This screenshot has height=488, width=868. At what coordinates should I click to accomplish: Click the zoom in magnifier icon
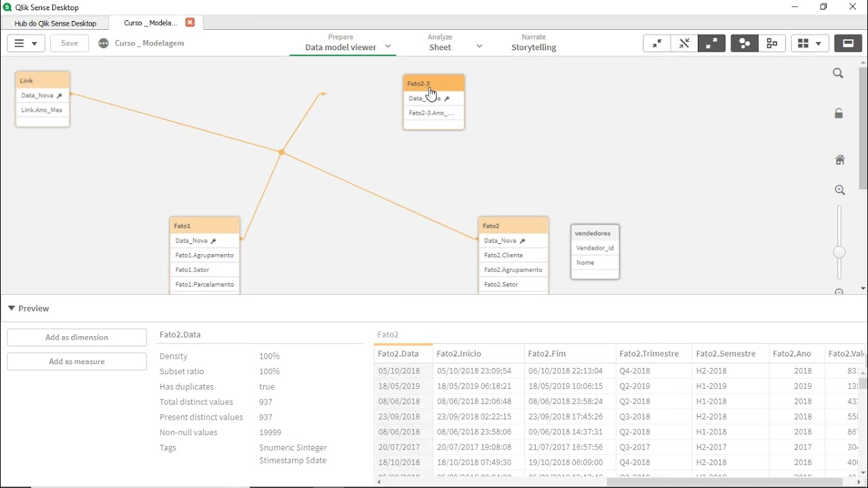point(840,190)
